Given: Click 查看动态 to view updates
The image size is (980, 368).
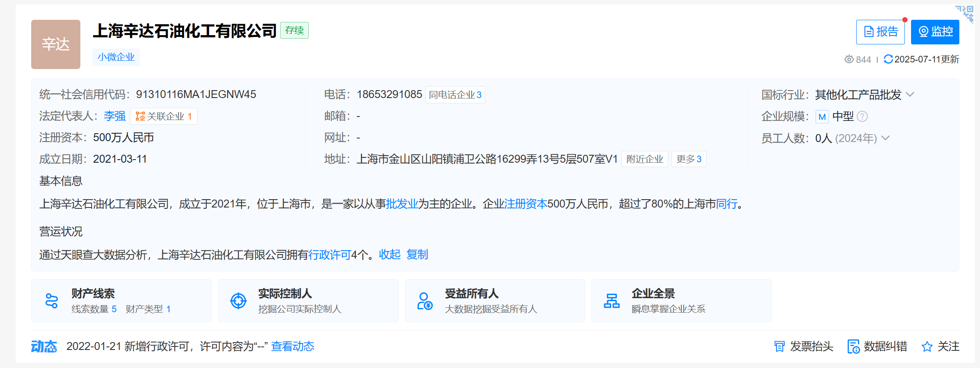Looking at the screenshot, I should coord(292,346).
